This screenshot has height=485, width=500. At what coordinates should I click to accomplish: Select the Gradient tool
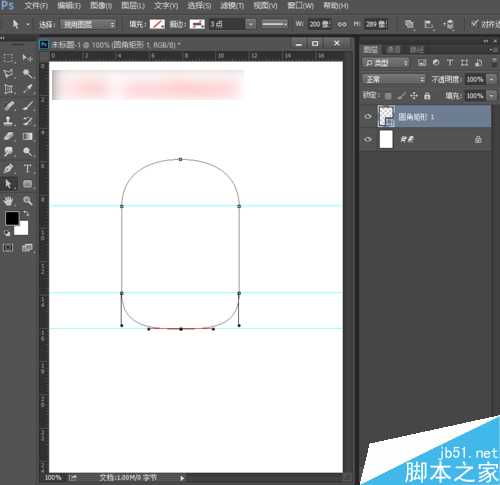(27, 136)
